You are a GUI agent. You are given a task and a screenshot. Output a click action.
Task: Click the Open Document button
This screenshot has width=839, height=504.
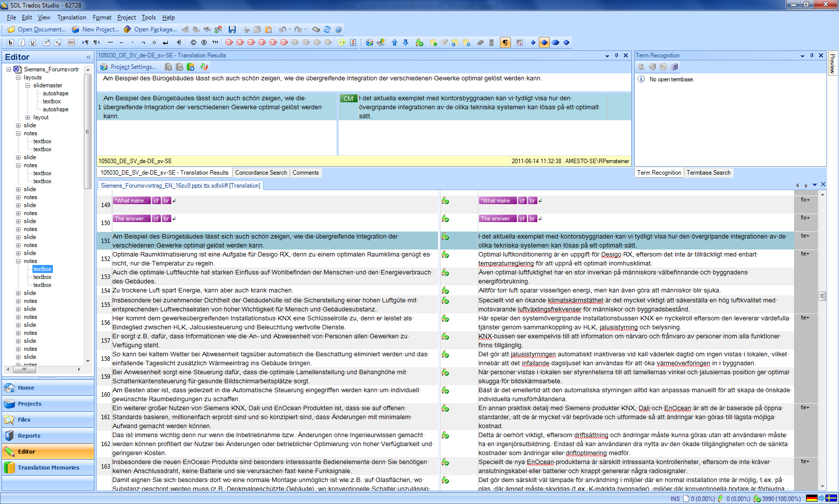(36, 29)
